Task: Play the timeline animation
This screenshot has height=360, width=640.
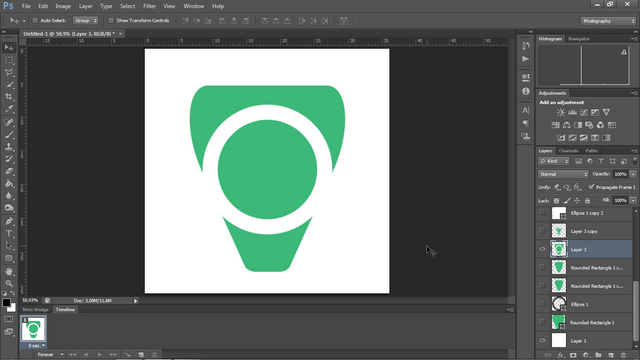Action: (x=100, y=355)
